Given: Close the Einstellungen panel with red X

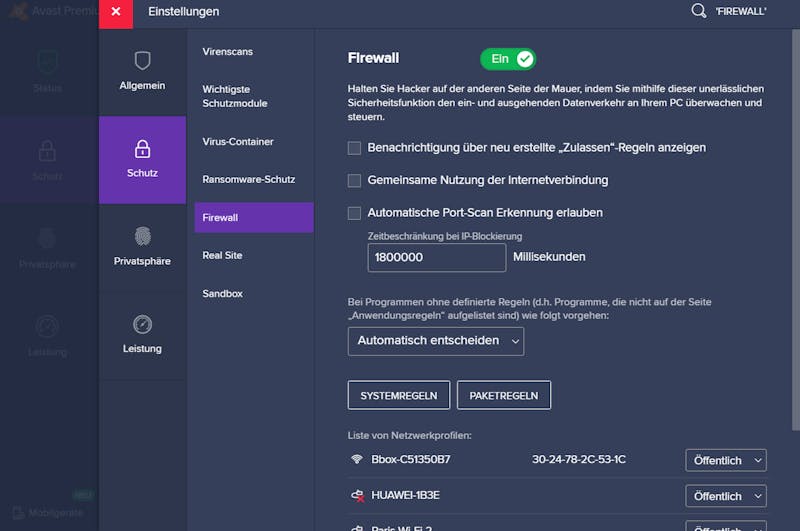Looking at the screenshot, I should coord(116,12).
